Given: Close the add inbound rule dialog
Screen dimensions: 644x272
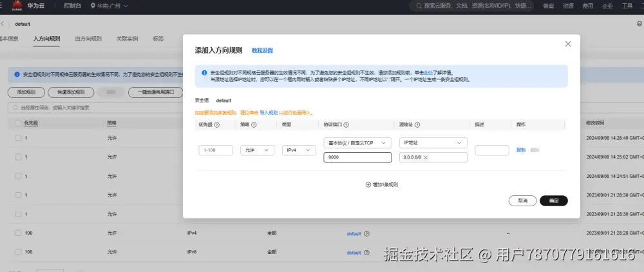Looking at the screenshot, I should click(x=567, y=44).
